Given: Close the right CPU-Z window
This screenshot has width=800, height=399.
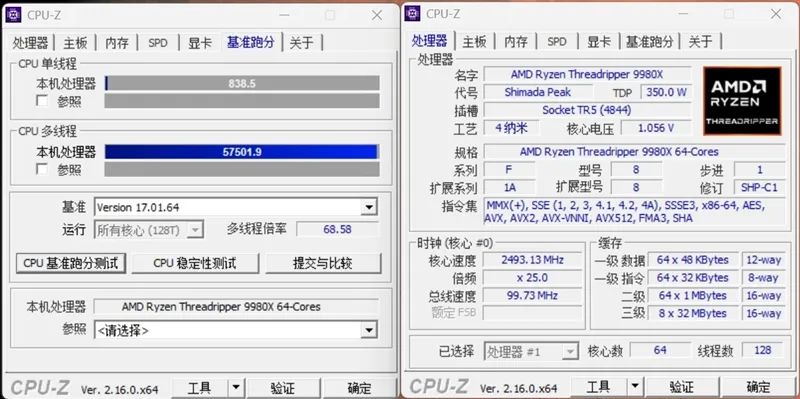Looking at the screenshot, I should click(x=776, y=14).
